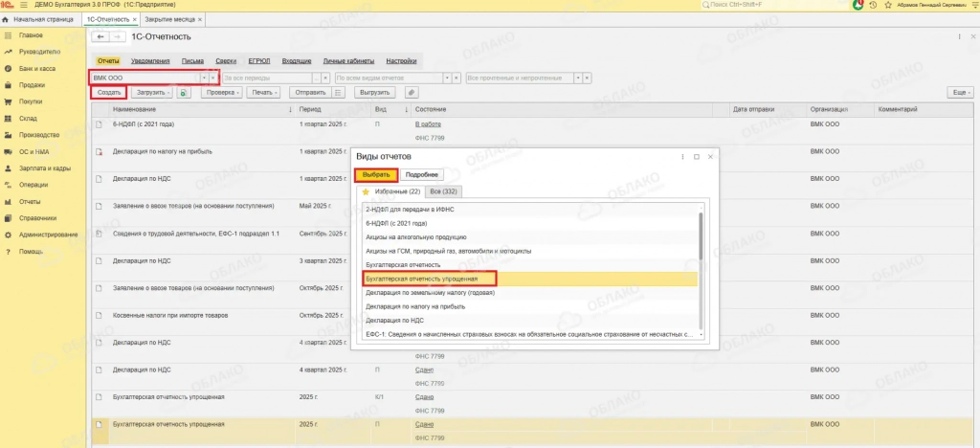
Task: Click the Банк и касса icon
Action: point(8,69)
